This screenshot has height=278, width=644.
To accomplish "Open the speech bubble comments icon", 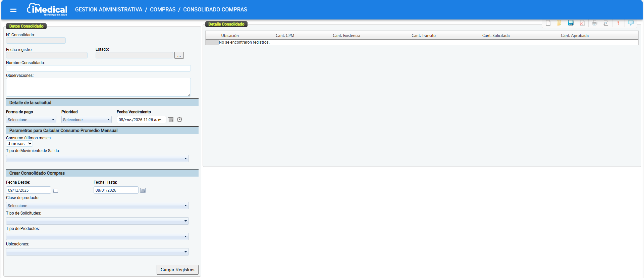I will (x=631, y=23).
